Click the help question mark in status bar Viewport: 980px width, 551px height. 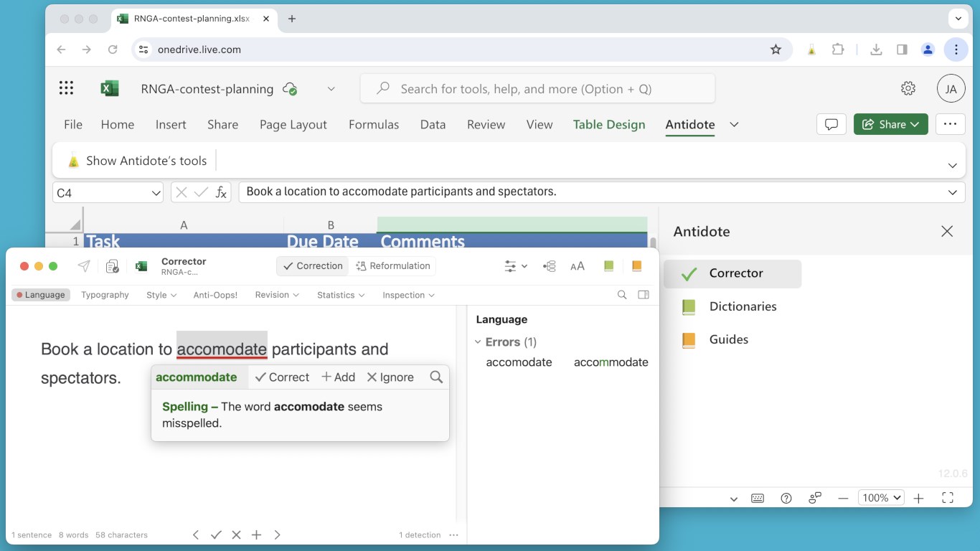(786, 498)
